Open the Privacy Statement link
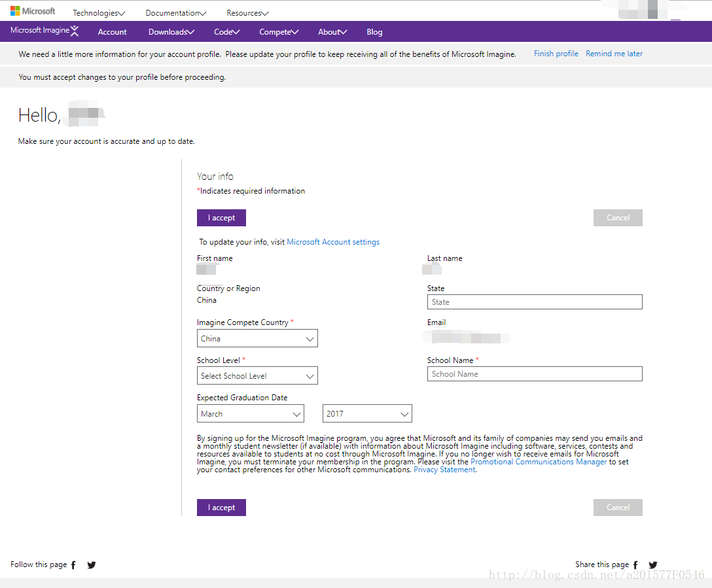The image size is (712, 588). (x=444, y=470)
